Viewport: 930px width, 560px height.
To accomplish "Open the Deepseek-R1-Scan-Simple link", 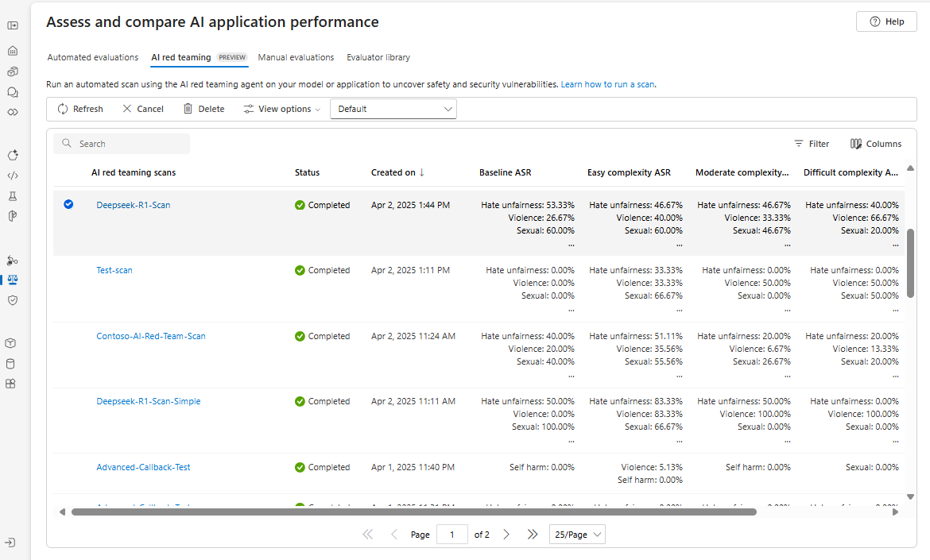I will 149,401.
